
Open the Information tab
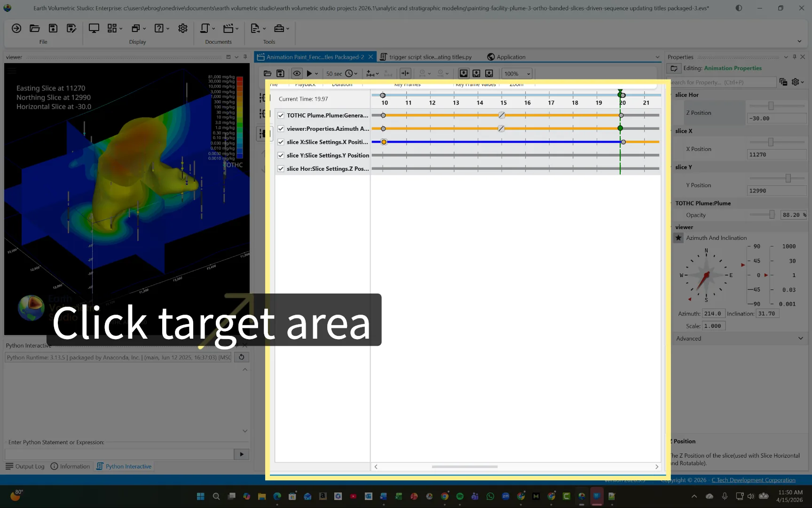coord(70,467)
